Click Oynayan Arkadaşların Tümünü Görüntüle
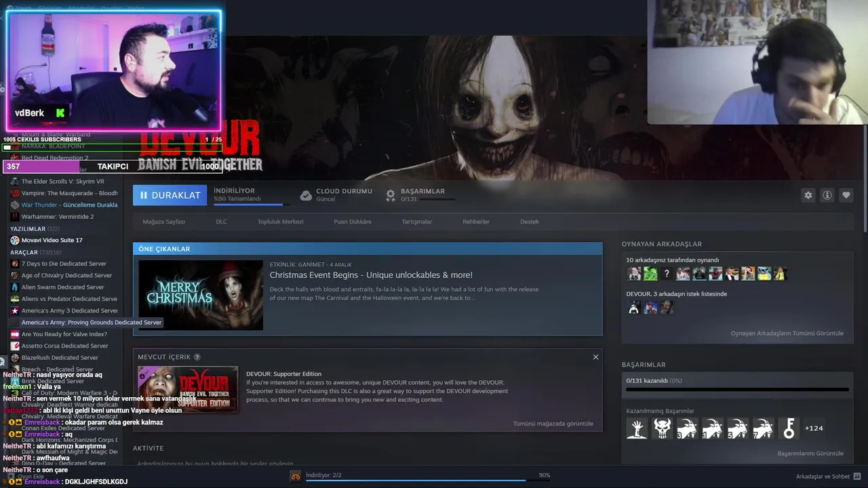The width and height of the screenshot is (868, 488). [x=787, y=333]
